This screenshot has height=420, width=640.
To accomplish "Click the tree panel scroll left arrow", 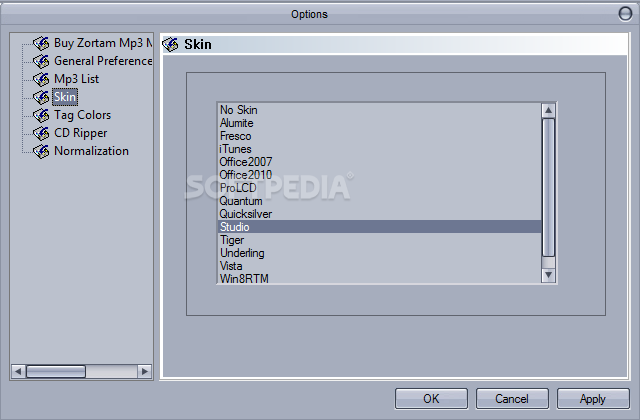I will point(18,371).
